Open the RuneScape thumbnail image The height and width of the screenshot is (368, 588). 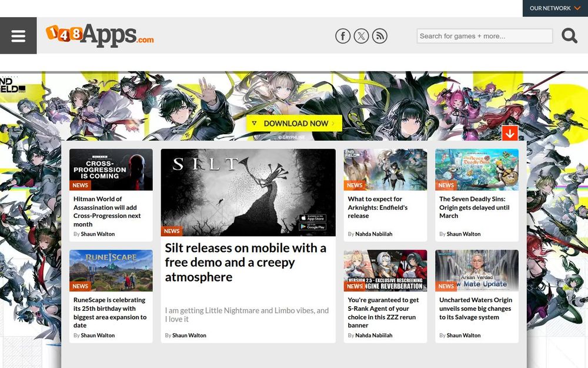[x=111, y=271]
